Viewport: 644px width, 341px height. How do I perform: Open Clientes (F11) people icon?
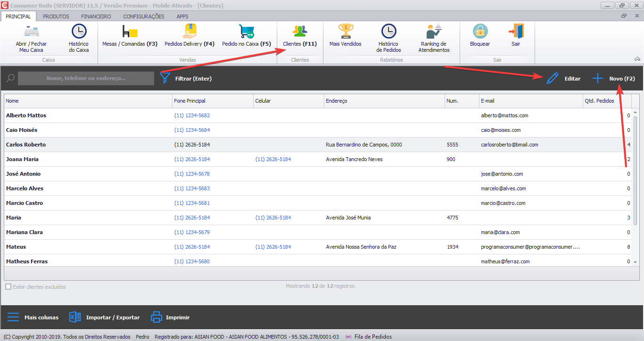click(x=300, y=31)
